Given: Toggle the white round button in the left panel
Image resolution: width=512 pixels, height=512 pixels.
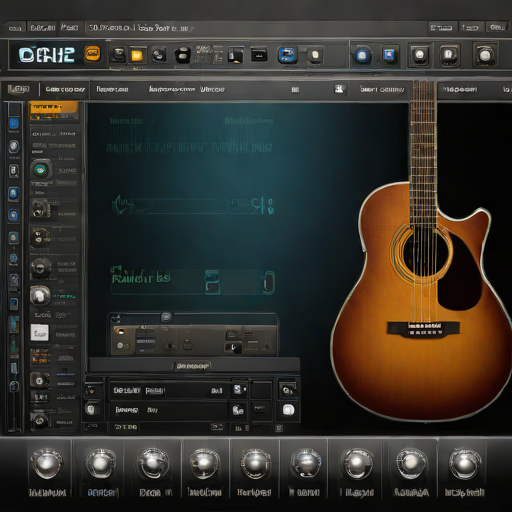Looking at the screenshot, I should tap(40, 295).
